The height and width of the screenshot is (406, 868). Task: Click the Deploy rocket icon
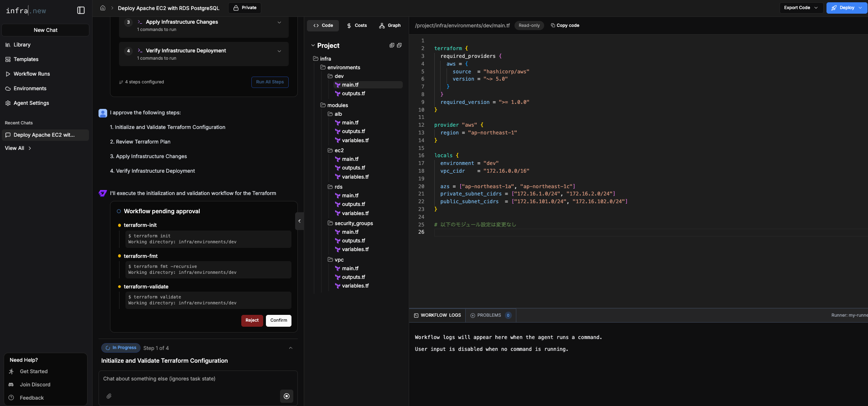pos(834,8)
